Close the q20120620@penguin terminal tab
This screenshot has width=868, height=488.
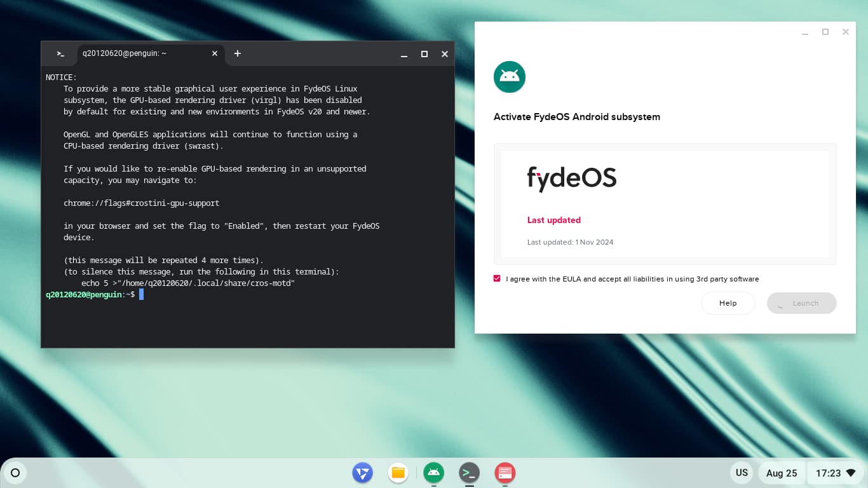(x=215, y=54)
